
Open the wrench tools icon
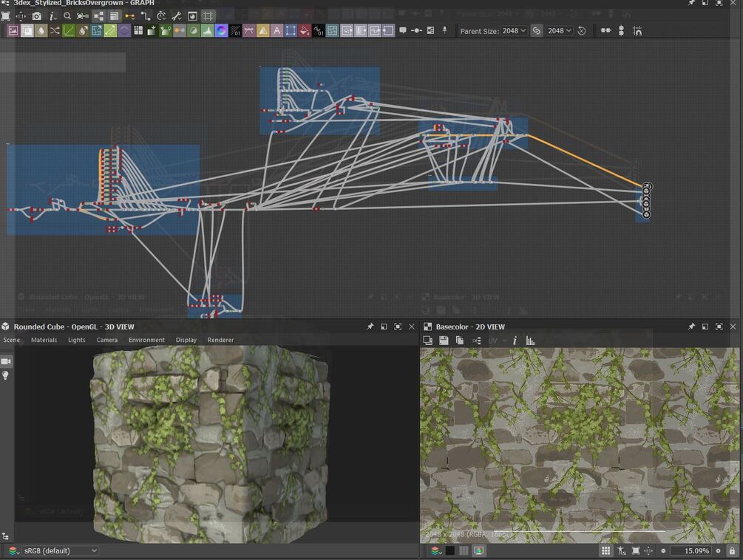[x=177, y=16]
